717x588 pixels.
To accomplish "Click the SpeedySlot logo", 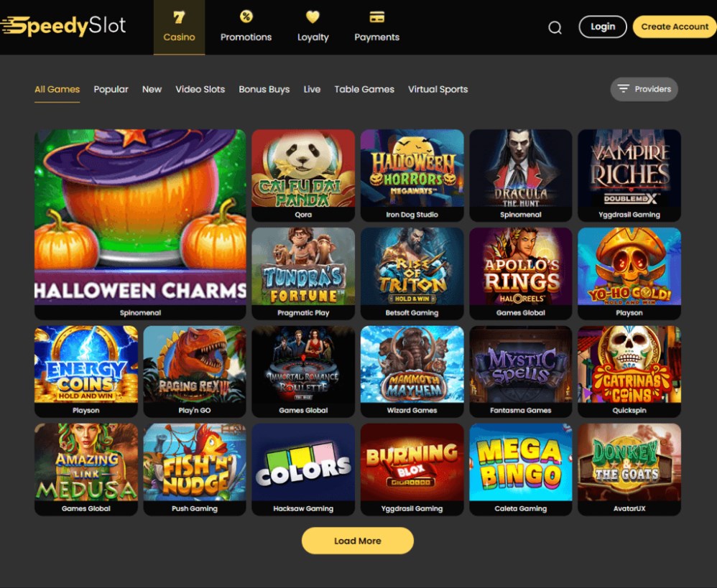I will tap(63, 26).
